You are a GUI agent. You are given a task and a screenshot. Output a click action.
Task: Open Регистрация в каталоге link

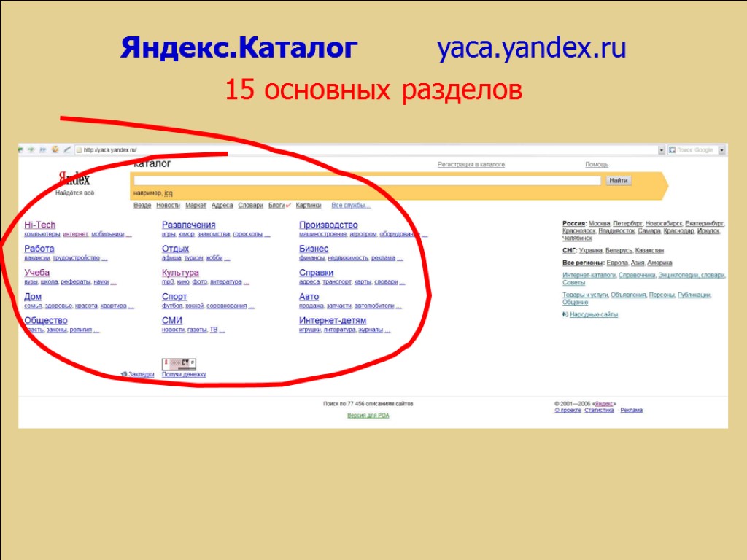tap(471, 164)
